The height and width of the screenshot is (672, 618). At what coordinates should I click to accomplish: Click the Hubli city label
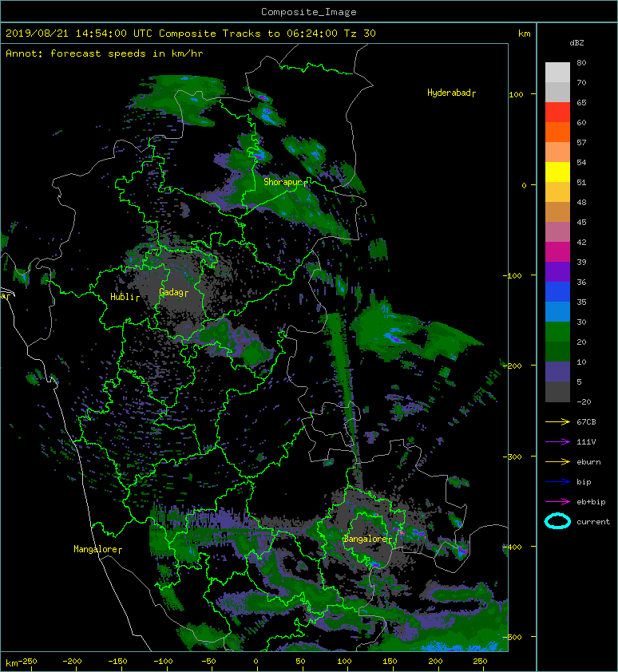(125, 297)
